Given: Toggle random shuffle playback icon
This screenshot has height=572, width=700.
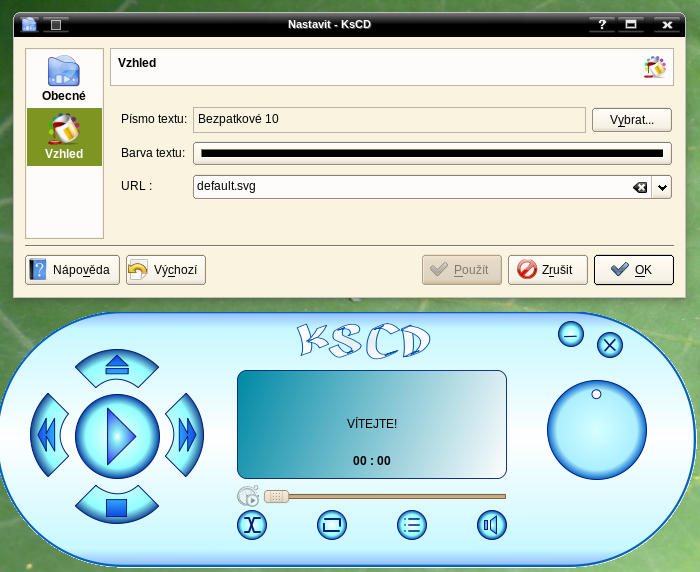Looking at the screenshot, I should click(x=252, y=525).
